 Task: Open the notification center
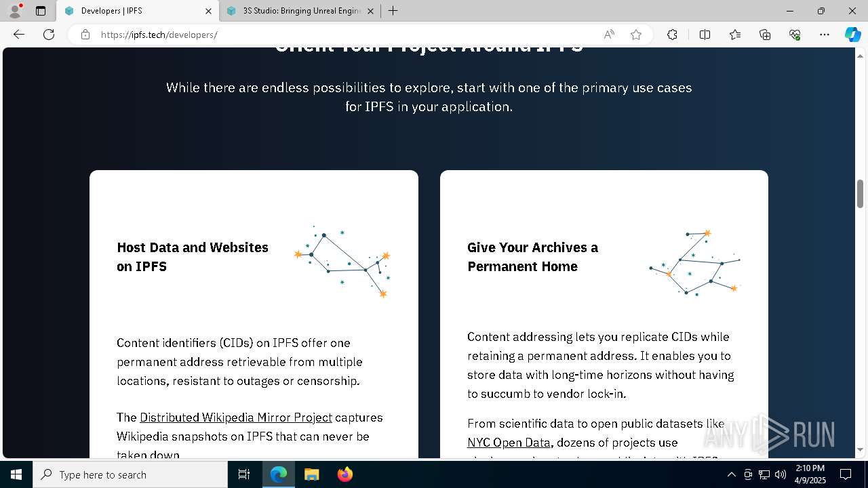[x=846, y=474]
